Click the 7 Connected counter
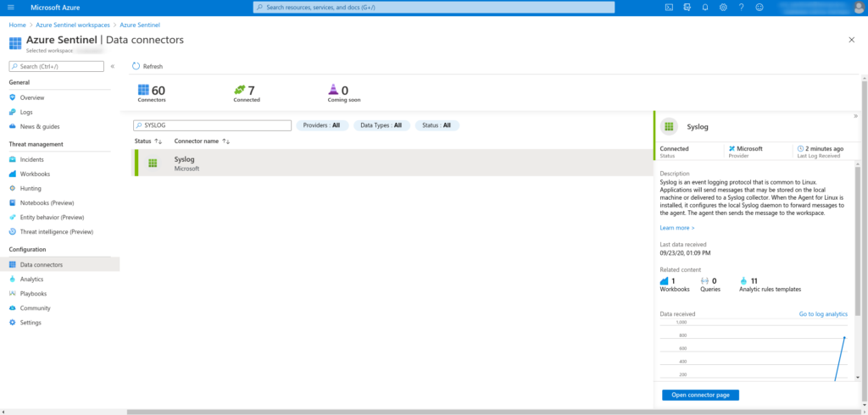Image resolution: width=868 pixels, height=415 pixels. (247, 93)
